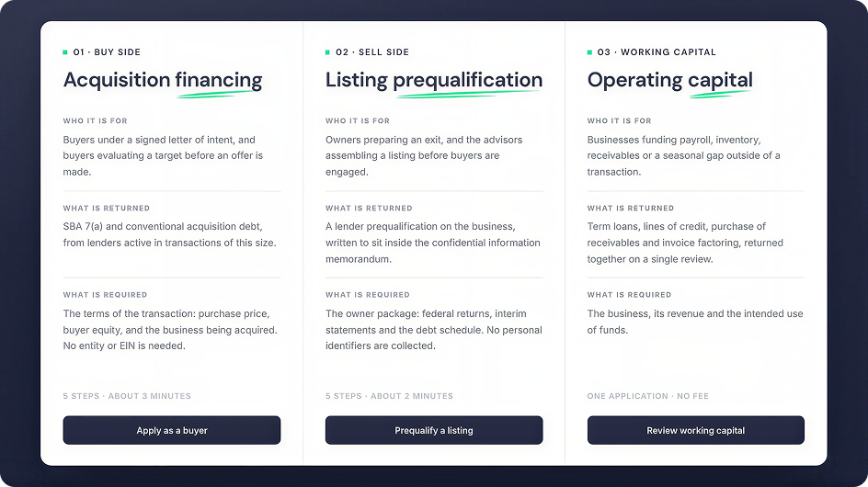Click the Review working capital button
The width and height of the screenshot is (868, 487).
coord(696,430)
